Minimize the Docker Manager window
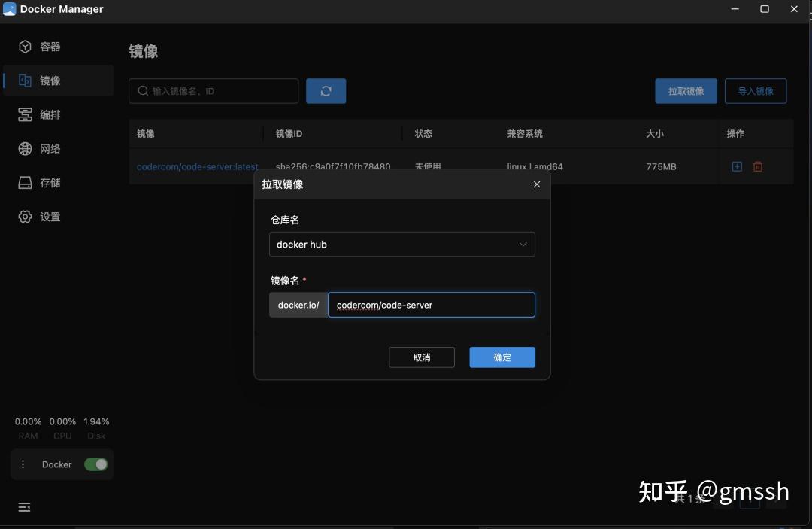Viewport: 812px width, 529px height. [735, 9]
